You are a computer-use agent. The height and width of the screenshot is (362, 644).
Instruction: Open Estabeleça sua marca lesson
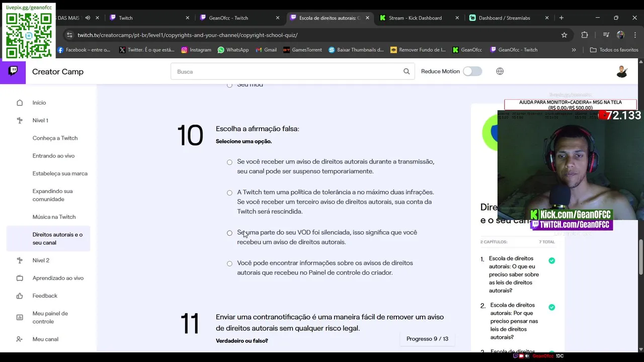[x=60, y=173]
